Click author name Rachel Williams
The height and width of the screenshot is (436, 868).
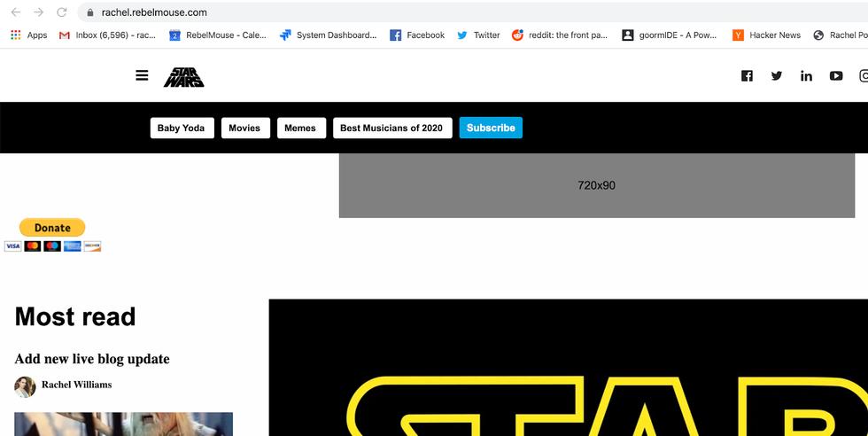click(x=76, y=385)
